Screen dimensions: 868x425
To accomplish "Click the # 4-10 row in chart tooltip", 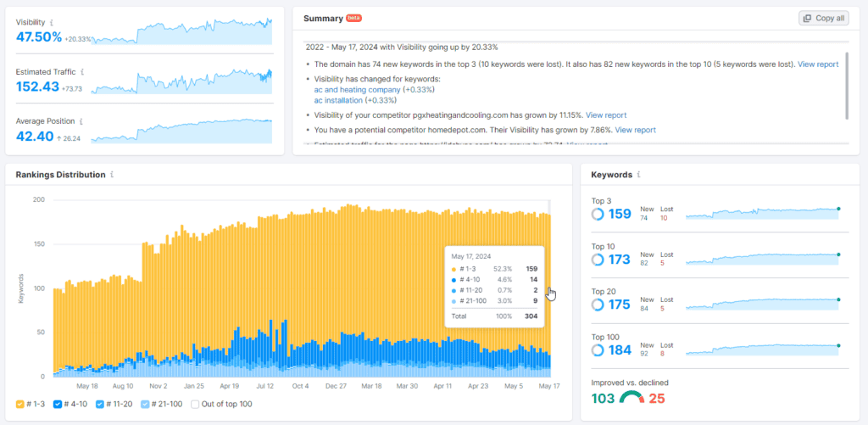I will tap(494, 280).
